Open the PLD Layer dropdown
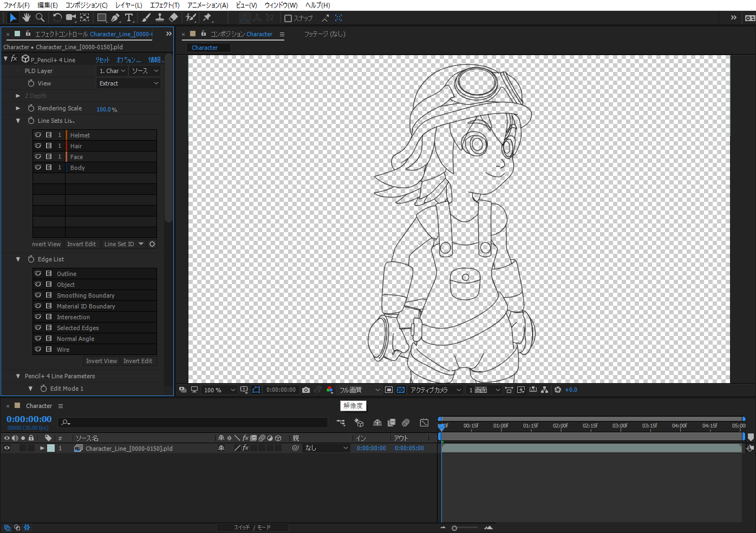 (113, 71)
